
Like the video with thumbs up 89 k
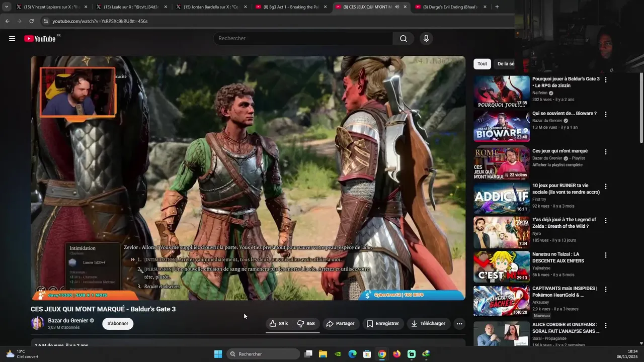(279, 324)
